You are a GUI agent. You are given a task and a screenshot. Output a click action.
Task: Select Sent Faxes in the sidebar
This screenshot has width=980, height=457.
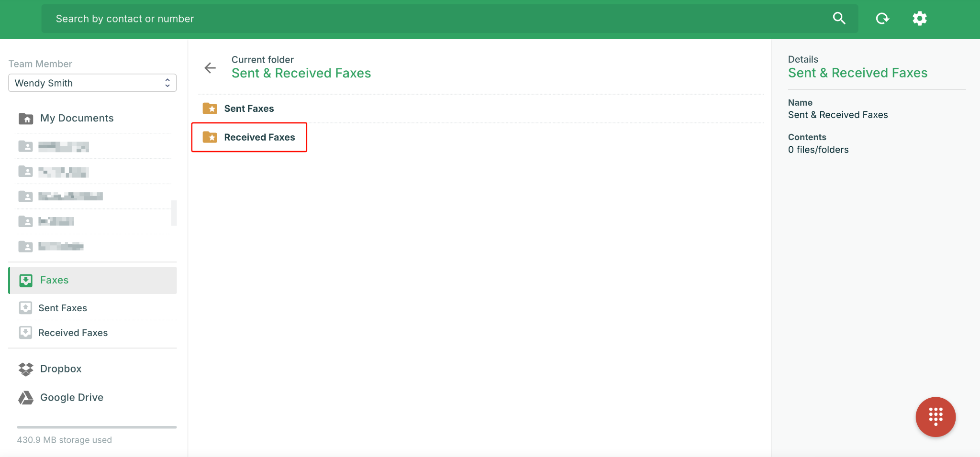point(63,308)
